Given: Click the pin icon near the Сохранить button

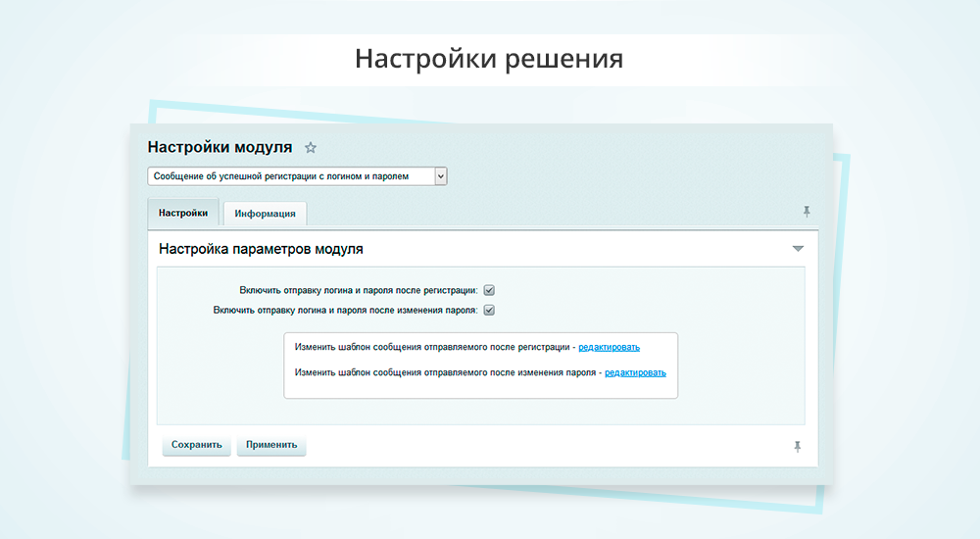Looking at the screenshot, I should click(x=798, y=447).
